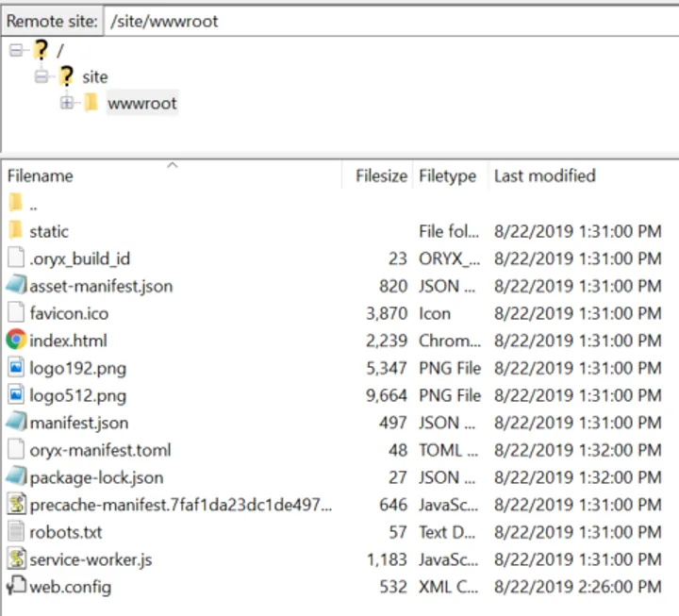Click web.config date 8/22/2019 2:26:00 PM
This screenshot has height=616, width=679.
coord(578,587)
